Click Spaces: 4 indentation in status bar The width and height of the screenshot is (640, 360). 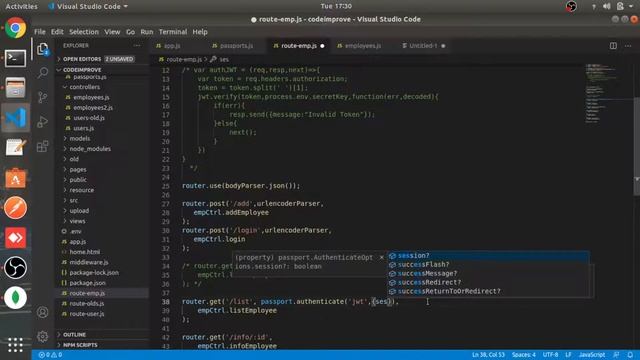coord(524,355)
